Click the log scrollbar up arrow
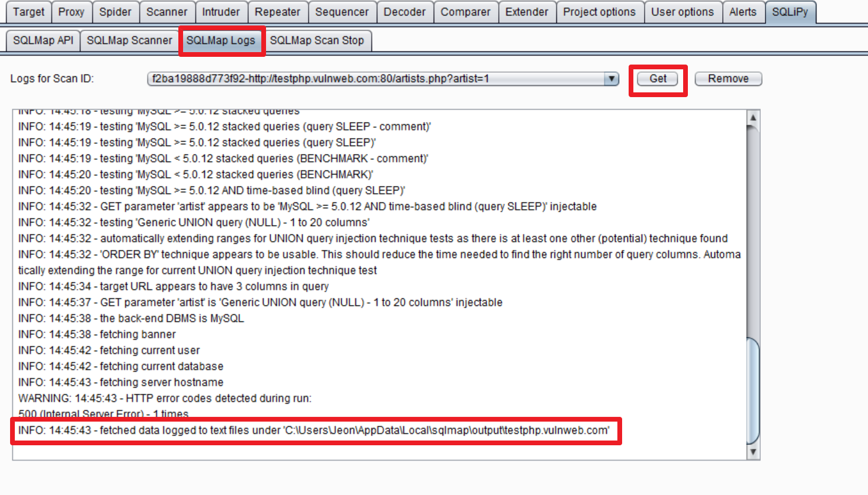The width and height of the screenshot is (868, 495). (753, 118)
